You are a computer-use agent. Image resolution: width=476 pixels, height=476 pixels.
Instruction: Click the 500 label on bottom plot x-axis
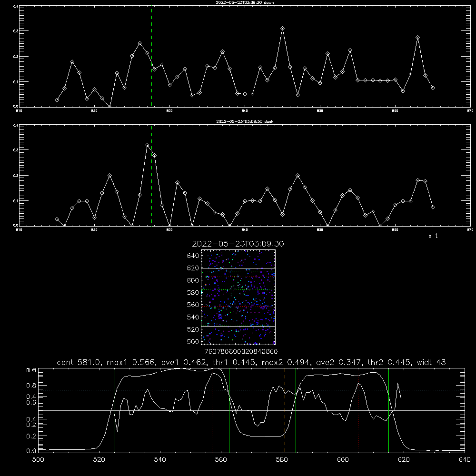coord(38,460)
